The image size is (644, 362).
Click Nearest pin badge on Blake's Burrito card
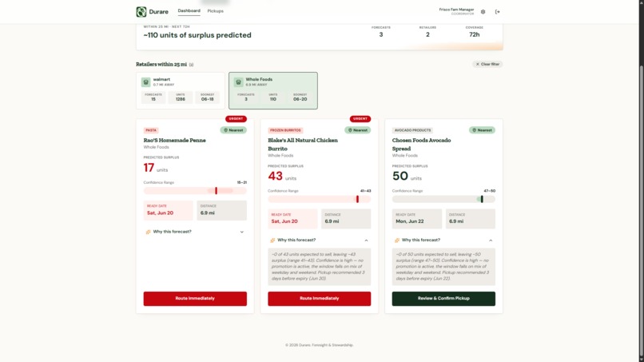[x=358, y=130]
